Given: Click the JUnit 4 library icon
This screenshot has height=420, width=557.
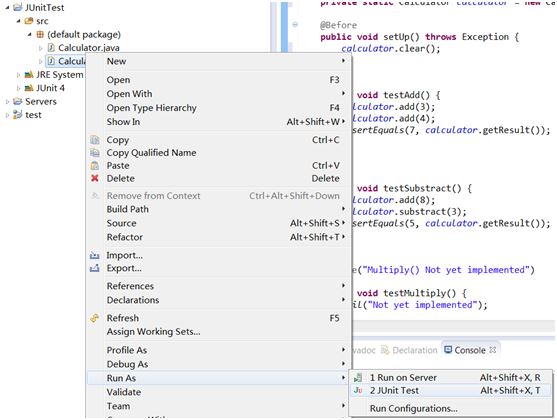Looking at the screenshot, I should [29, 88].
